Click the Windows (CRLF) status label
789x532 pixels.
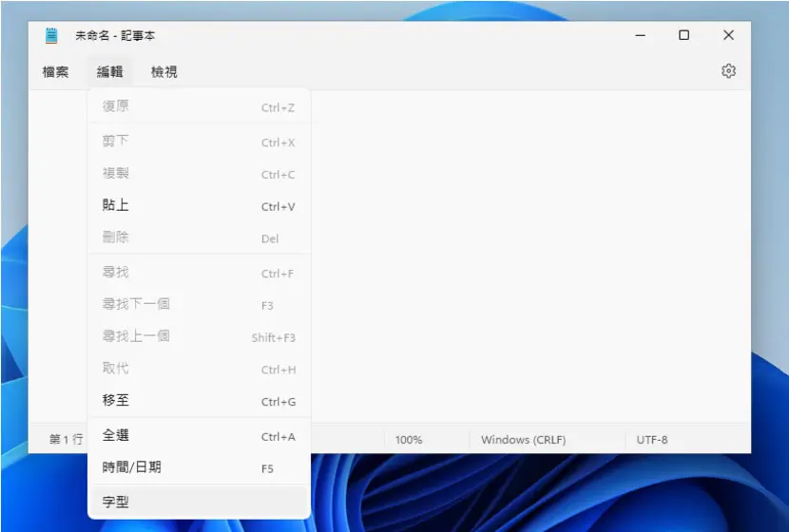click(x=524, y=440)
